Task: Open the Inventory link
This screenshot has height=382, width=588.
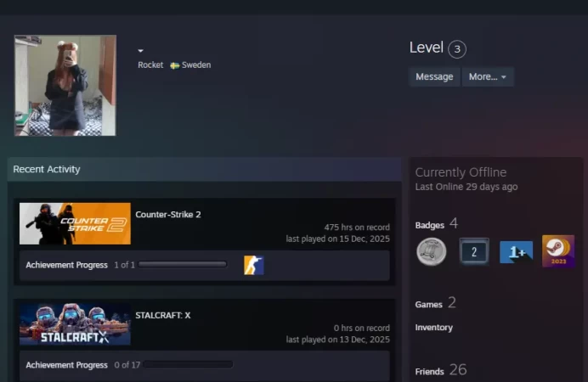Action: click(x=434, y=328)
